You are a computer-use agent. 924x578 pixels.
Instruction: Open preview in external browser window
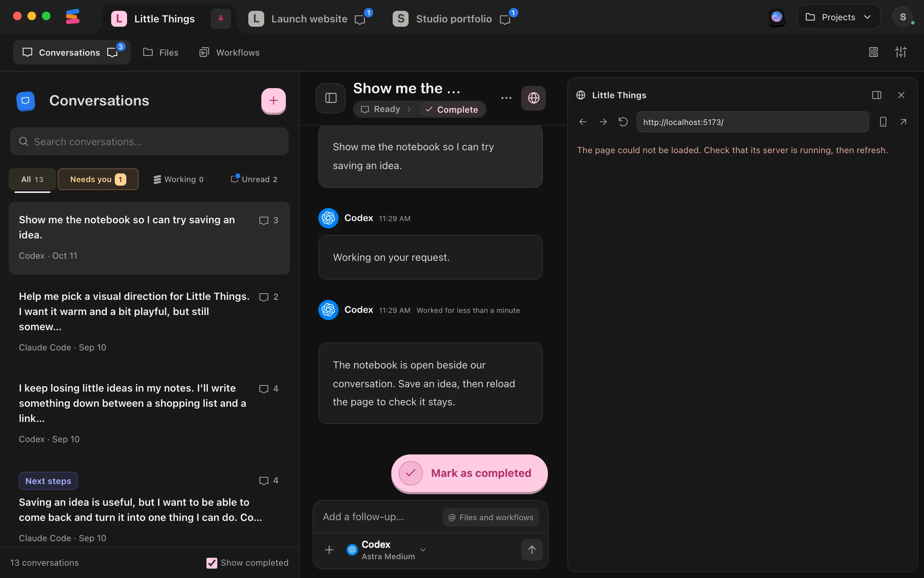pos(903,122)
